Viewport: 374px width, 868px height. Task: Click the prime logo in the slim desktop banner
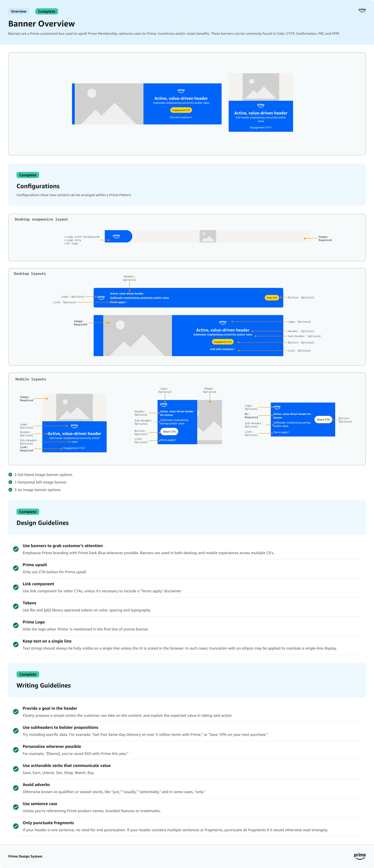pyautogui.click(x=101, y=298)
